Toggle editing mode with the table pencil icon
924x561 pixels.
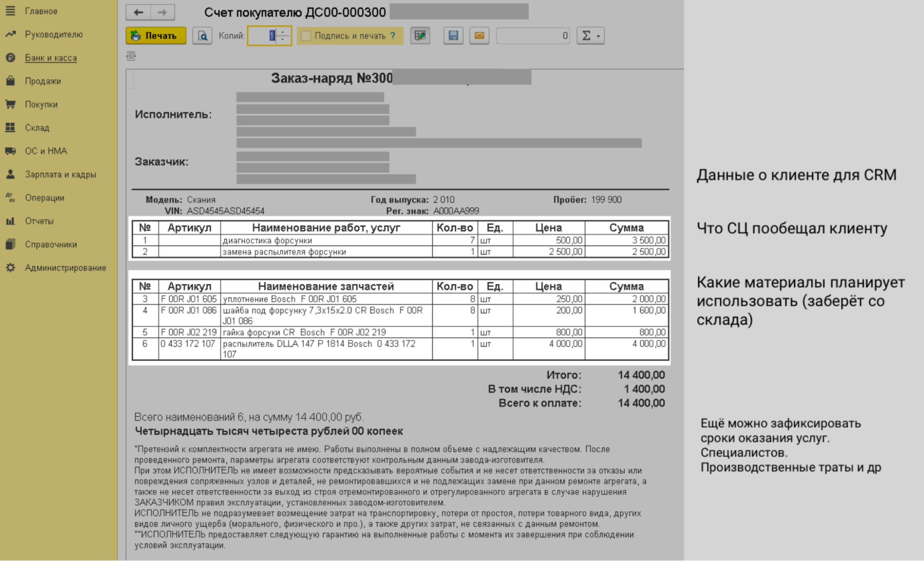click(x=420, y=36)
